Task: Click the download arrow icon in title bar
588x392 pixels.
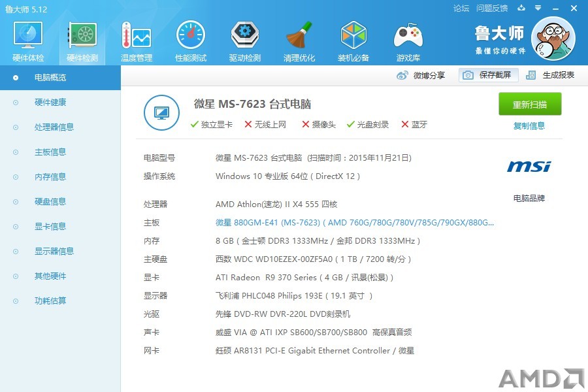Action: coord(521,8)
